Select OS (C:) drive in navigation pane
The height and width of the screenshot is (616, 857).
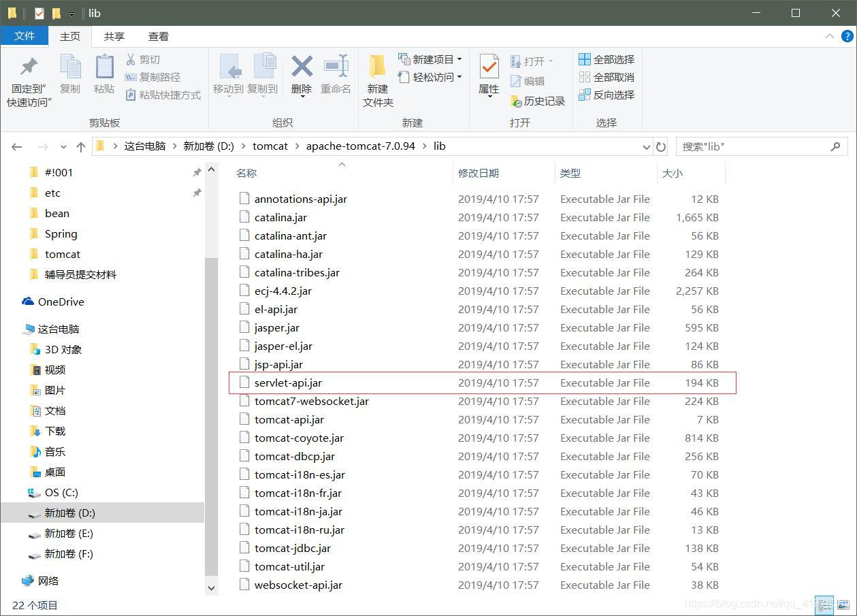[53, 492]
